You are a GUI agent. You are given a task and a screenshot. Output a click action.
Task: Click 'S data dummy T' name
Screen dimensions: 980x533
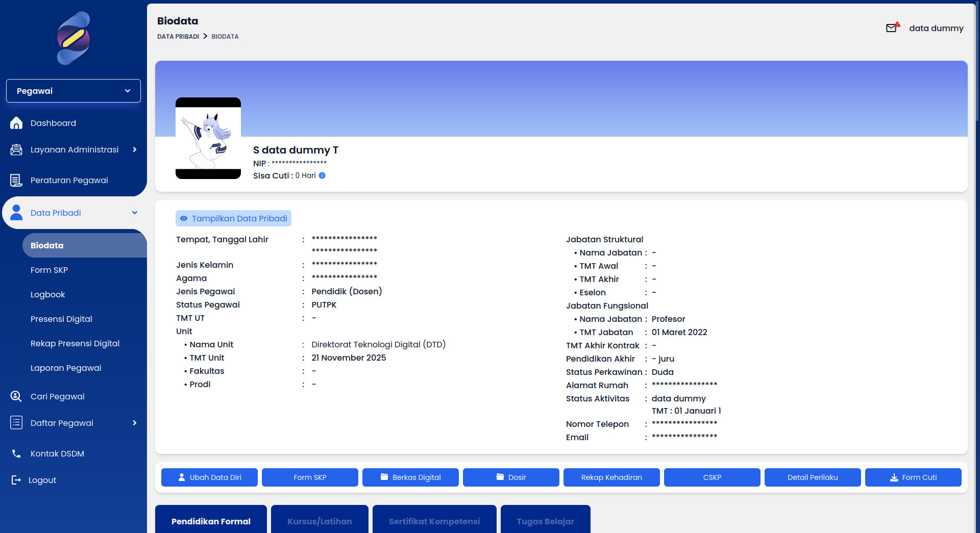[x=296, y=150]
